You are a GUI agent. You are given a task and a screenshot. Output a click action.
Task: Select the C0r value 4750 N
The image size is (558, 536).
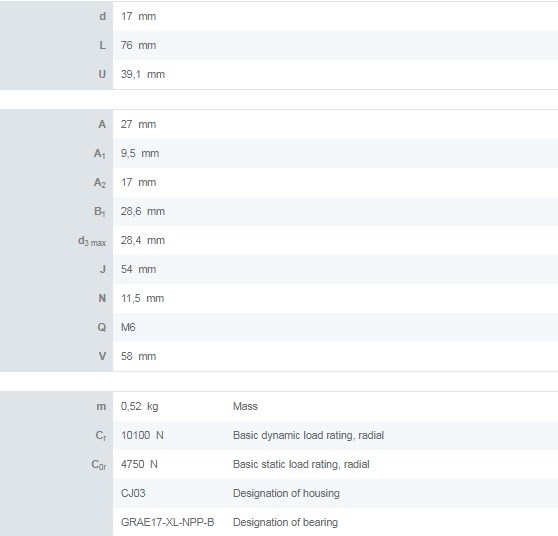point(139,464)
